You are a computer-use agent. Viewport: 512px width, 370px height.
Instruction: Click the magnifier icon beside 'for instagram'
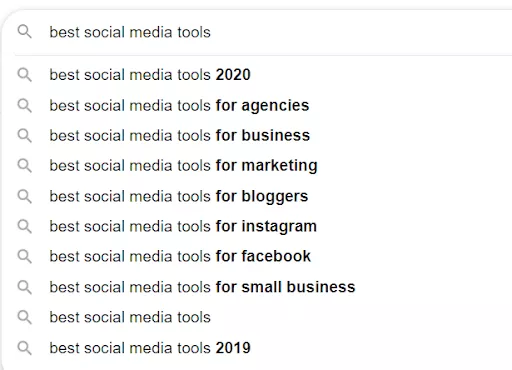pyautogui.click(x=25, y=226)
